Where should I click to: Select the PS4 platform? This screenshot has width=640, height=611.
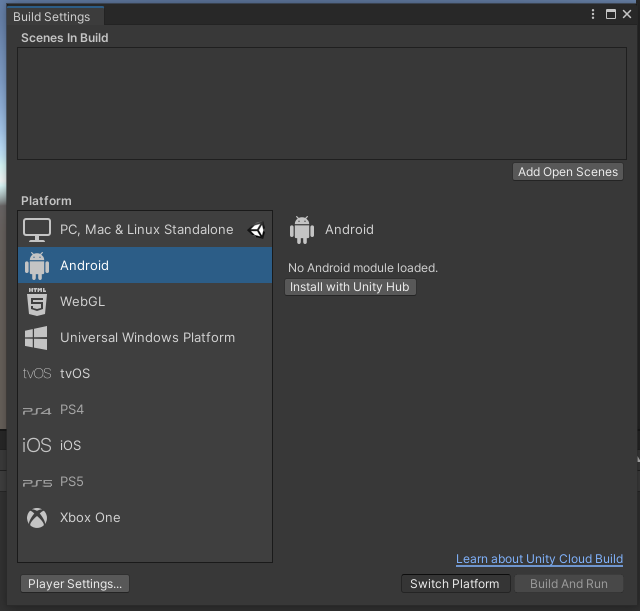click(145, 409)
